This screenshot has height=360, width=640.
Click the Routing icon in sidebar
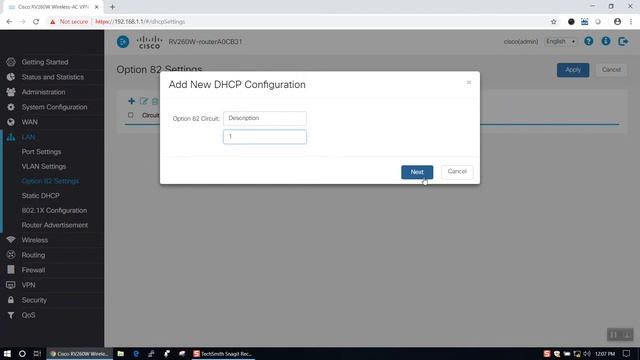click(11, 255)
